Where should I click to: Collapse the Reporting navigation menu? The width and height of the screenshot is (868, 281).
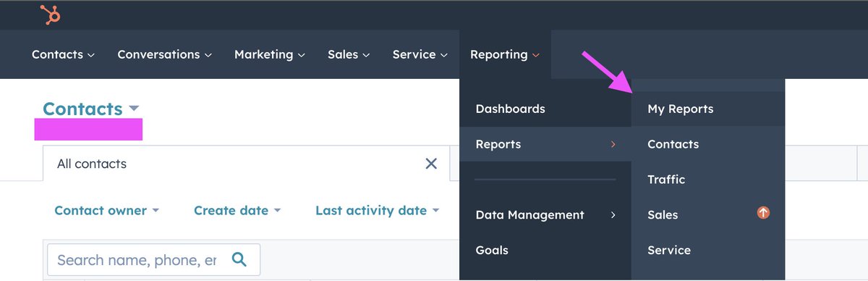pos(504,54)
